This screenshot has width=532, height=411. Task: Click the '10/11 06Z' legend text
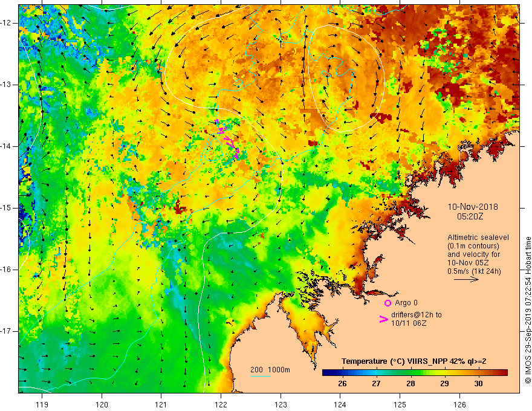409,323
